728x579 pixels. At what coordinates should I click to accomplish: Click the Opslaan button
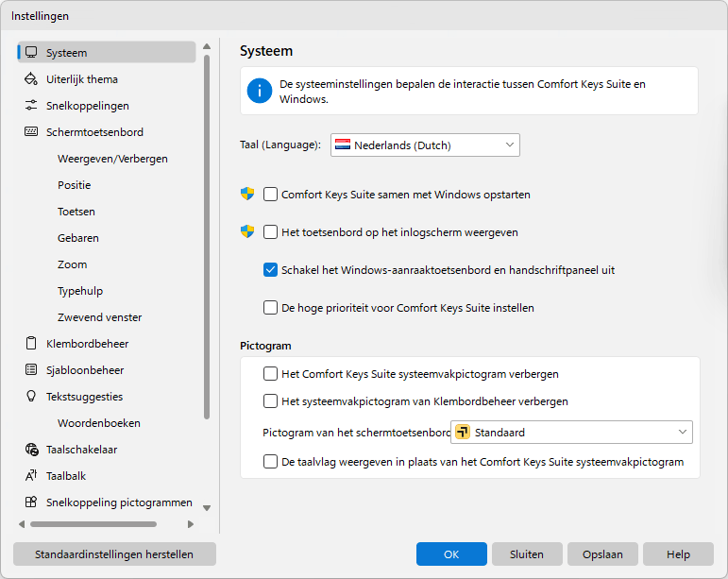point(602,553)
